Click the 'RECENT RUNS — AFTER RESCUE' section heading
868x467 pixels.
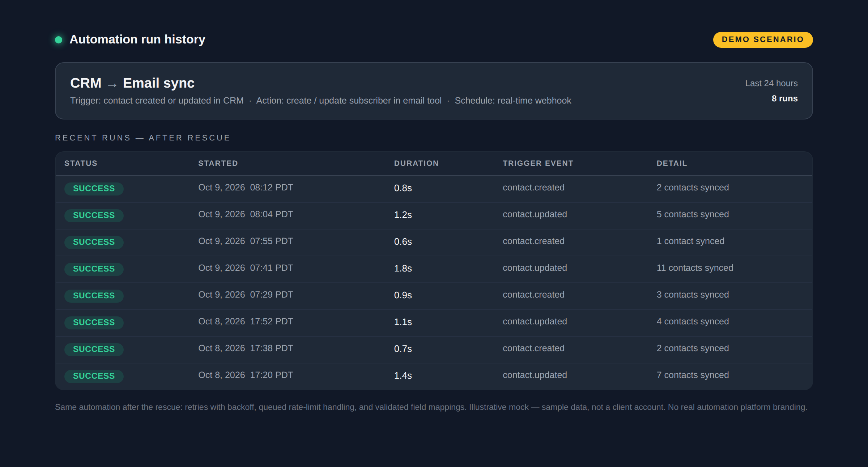[142, 138]
